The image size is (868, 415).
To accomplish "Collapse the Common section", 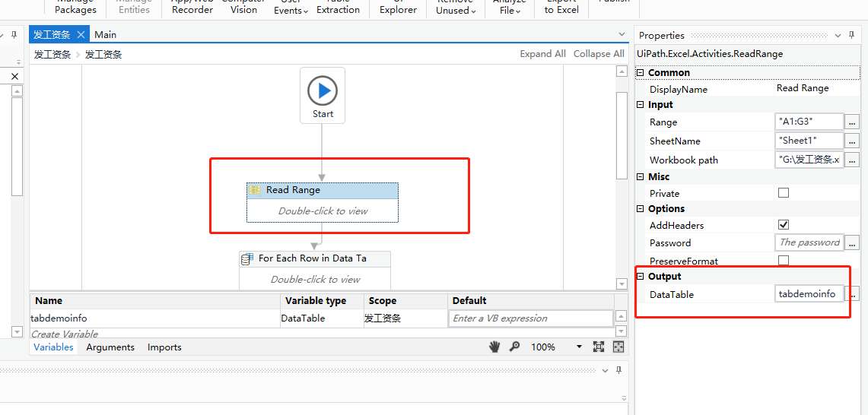I will click(641, 73).
